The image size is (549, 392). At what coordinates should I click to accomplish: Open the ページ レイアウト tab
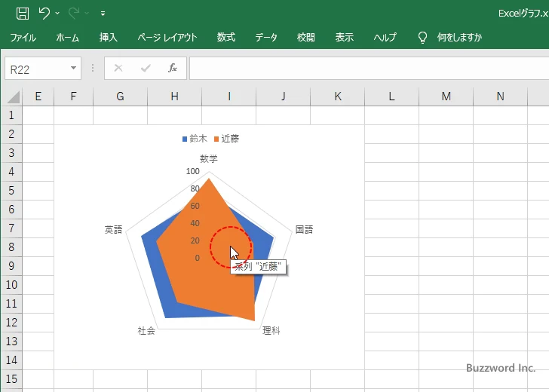pos(167,37)
